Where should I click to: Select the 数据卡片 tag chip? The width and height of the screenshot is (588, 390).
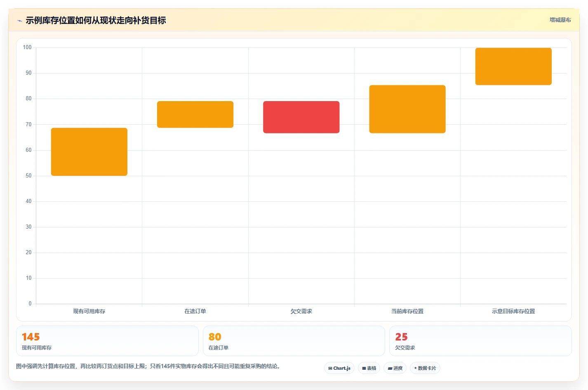(425, 368)
